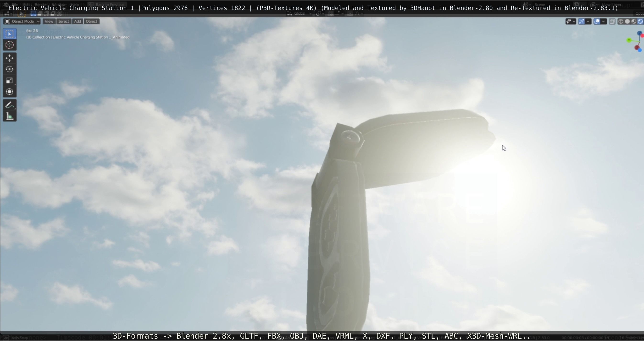Open the View menu

click(x=49, y=22)
